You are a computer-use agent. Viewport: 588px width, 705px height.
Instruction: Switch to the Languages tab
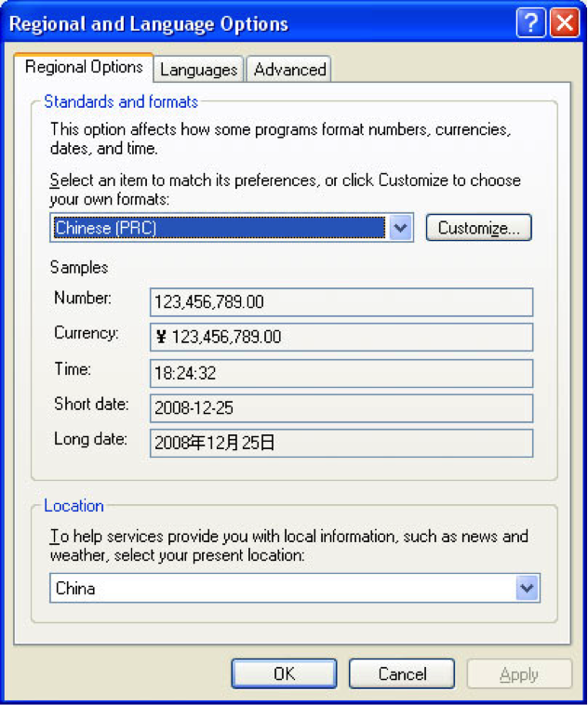point(198,70)
